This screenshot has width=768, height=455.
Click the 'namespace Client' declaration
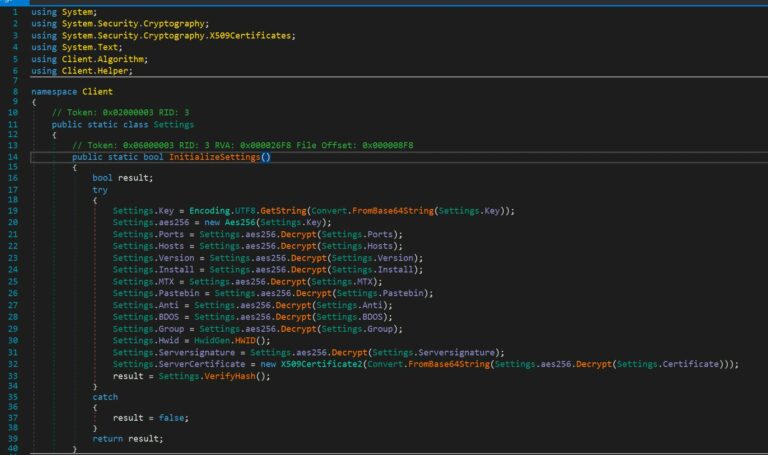tap(72, 92)
